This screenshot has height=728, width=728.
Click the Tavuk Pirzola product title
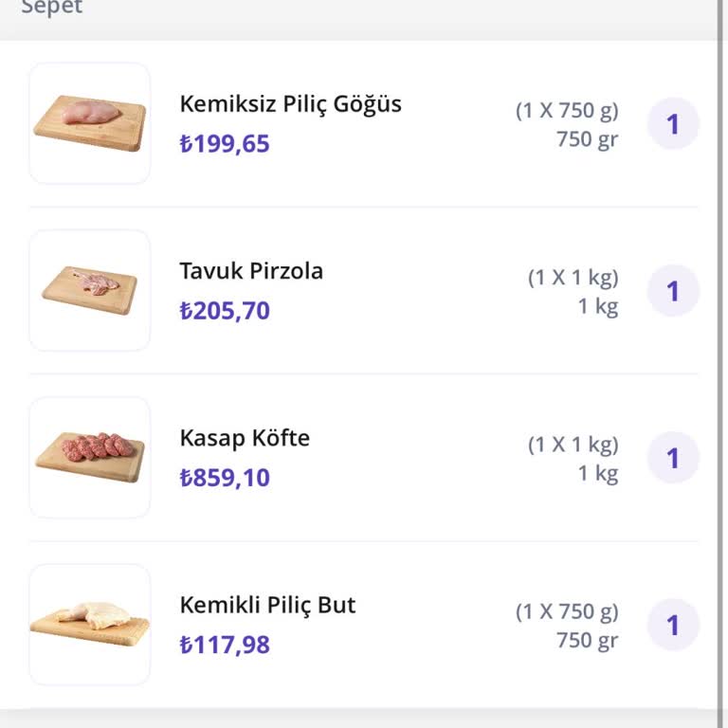click(251, 271)
